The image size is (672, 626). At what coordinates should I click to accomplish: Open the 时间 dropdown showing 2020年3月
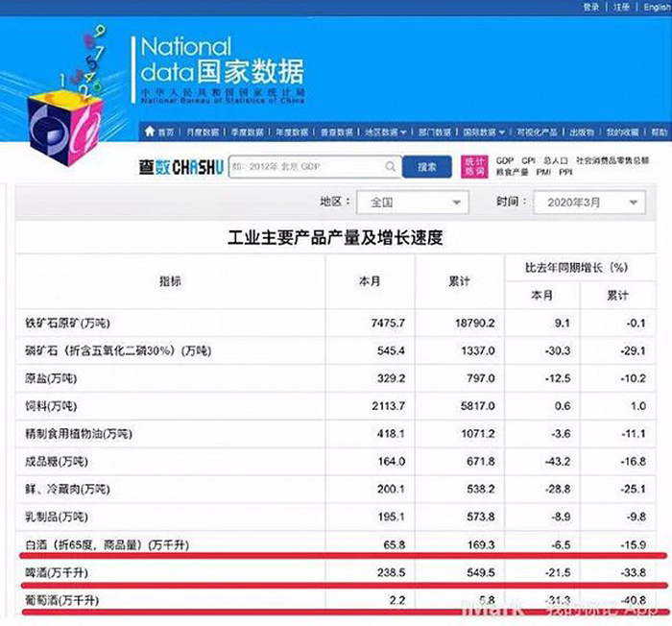click(589, 203)
